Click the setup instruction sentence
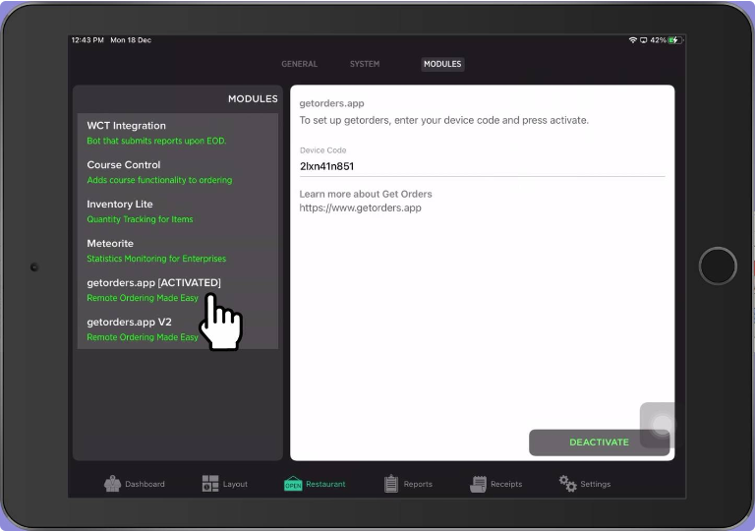 pyautogui.click(x=443, y=120)
